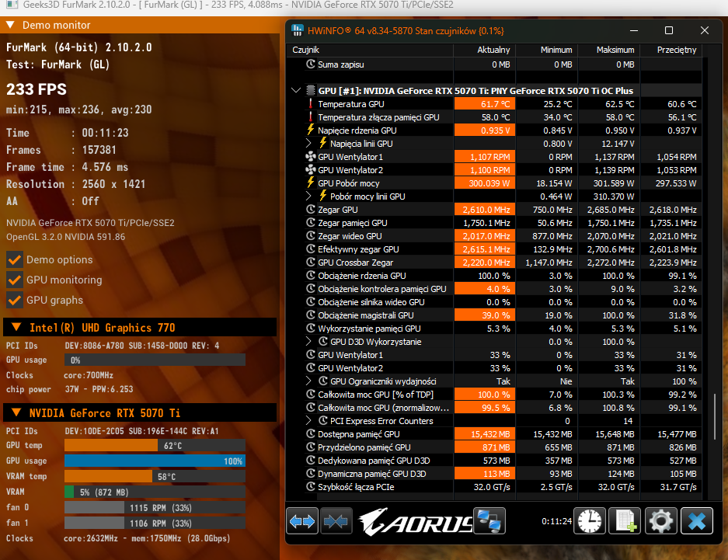Expand GPU D3D Wykorzystanie row
This screenshot has height=560, width=728.
(308, 342)
